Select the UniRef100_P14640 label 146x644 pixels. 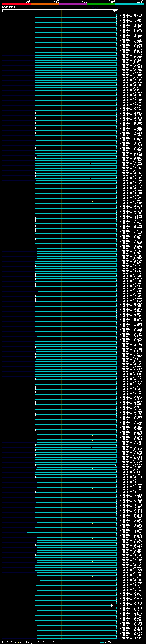click(131, 301)
